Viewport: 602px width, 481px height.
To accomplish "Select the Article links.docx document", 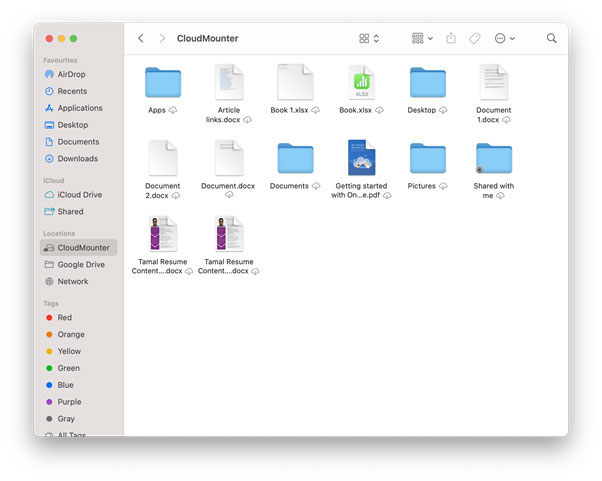I will click(x=228, y=84).
